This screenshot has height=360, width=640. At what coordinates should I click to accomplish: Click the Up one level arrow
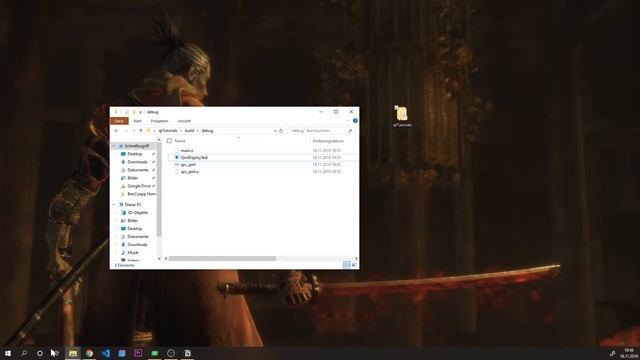[x=141, y=131]
